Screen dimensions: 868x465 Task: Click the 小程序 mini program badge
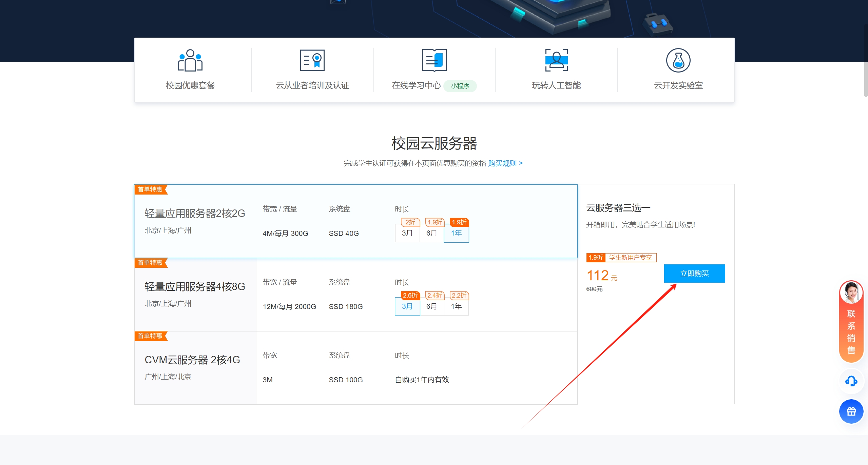[460, 86]
